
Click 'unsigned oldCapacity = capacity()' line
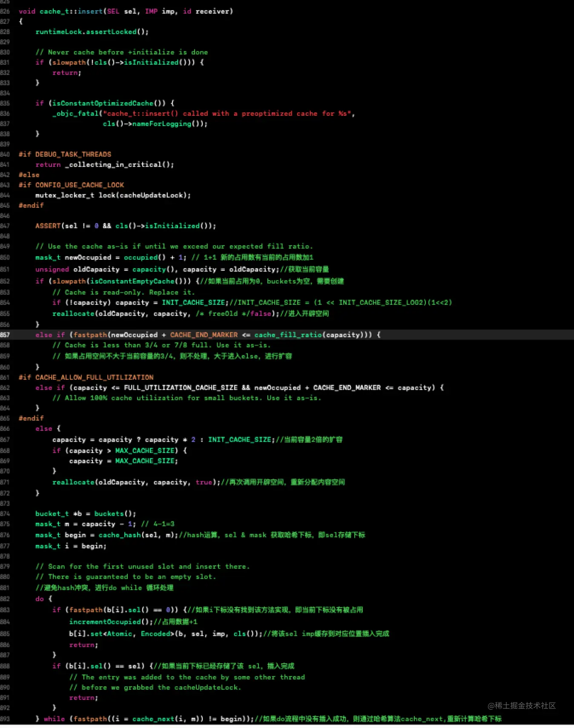click(182, 269)
